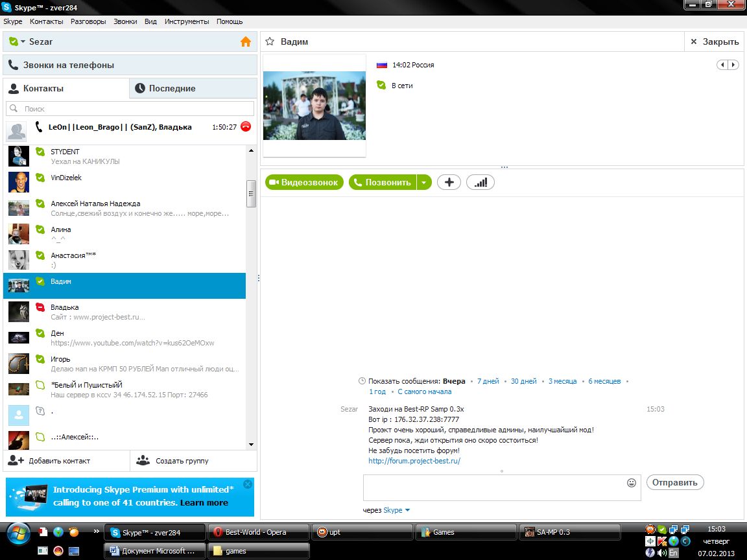Click the Russia flag icon in profile
This screenshot has width=747, height=560.
click(x=381, y=65)
